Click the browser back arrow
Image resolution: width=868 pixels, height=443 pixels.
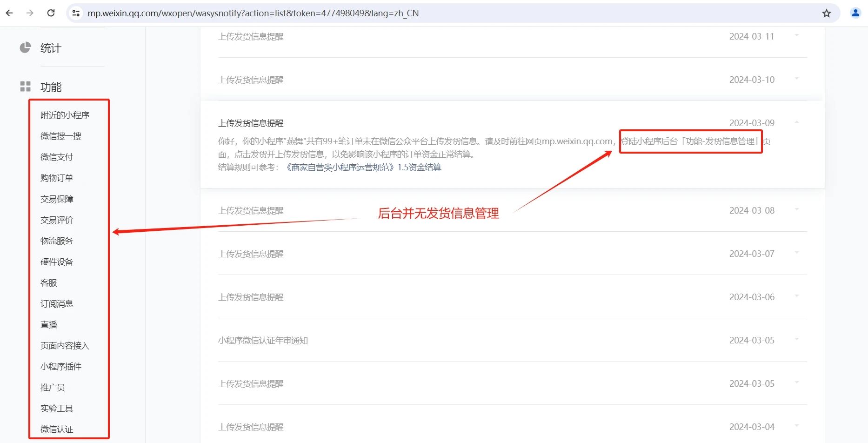click(x=9, y=13)
